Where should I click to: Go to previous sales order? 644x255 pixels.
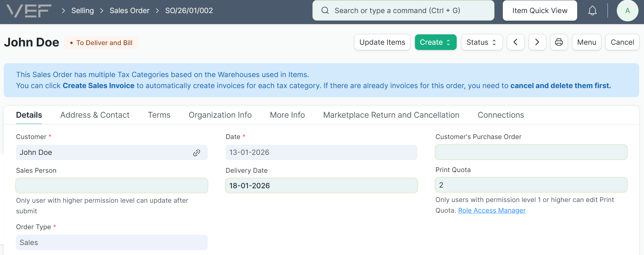(x=516, y=42)
